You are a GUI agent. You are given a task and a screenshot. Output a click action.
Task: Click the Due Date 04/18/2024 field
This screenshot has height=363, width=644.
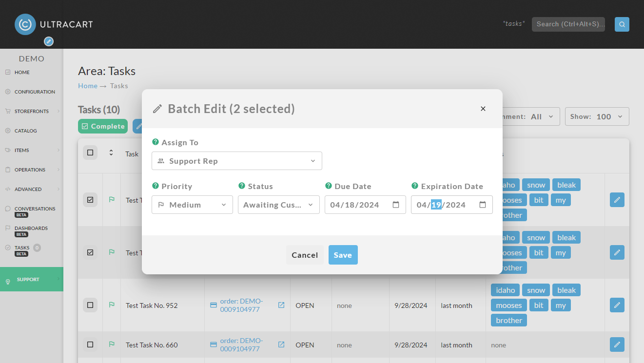[x=365, y=205]
